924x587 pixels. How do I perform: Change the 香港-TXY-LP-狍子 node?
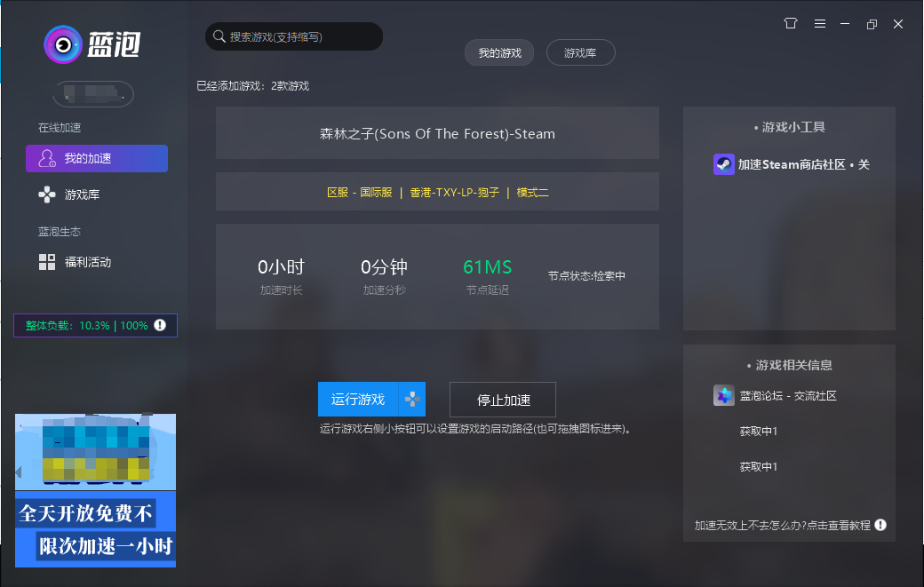pos(454,192)
